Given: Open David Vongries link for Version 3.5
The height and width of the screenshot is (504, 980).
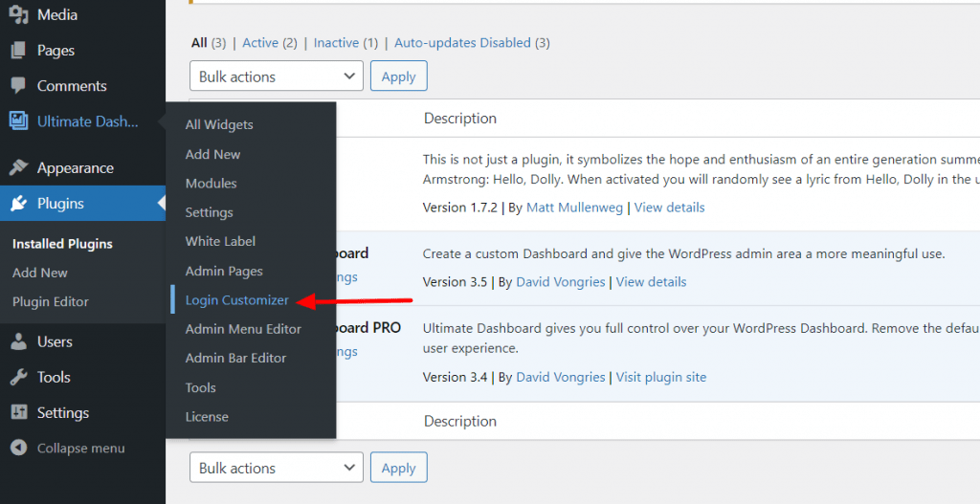Looking at the screenshot, I should click(560, 282).
